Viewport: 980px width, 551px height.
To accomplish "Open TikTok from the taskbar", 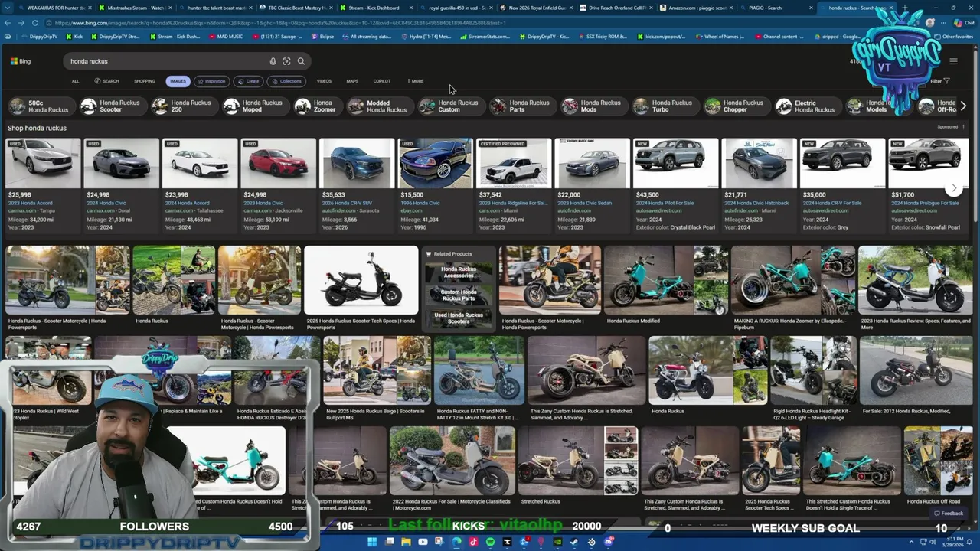I will (x=473, y=542).
